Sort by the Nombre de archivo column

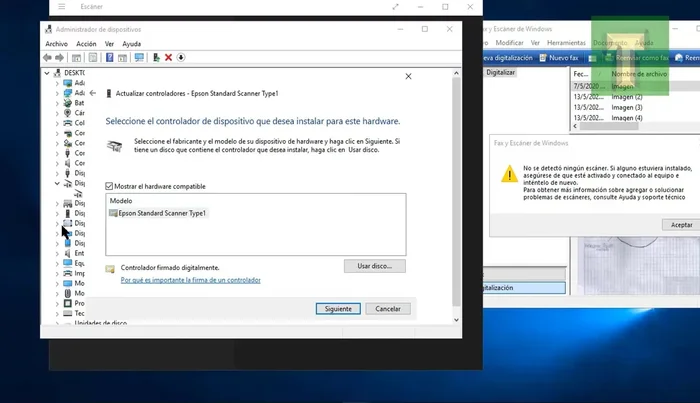point(639,74)
